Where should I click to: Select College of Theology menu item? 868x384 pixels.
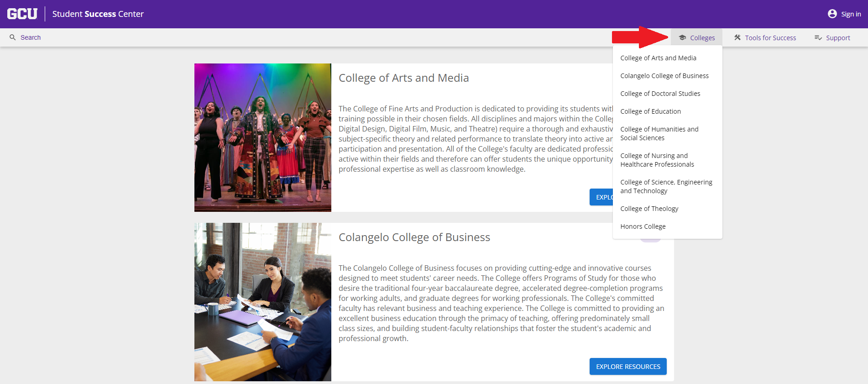coord(667,209)
